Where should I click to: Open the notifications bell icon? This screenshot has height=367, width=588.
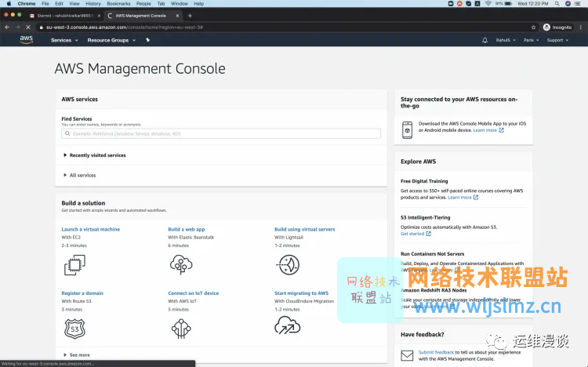[485, 40]
